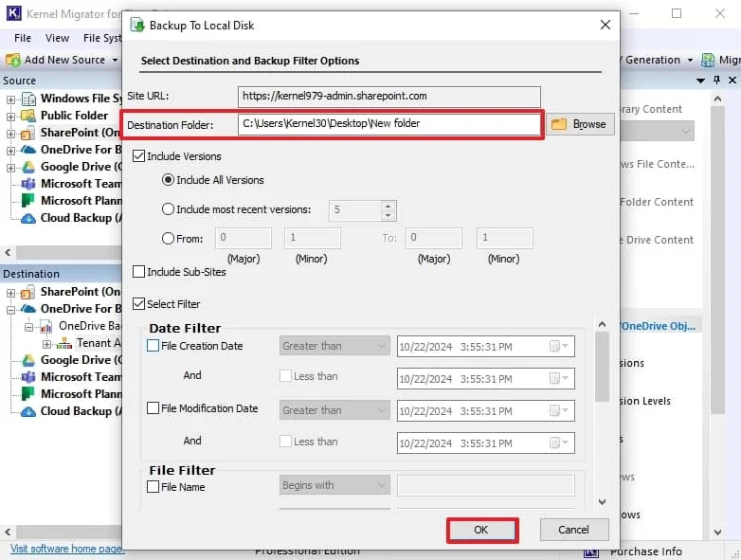Click the Kernel Migrator app logo

pyautogui.click(x=13, y=13)
